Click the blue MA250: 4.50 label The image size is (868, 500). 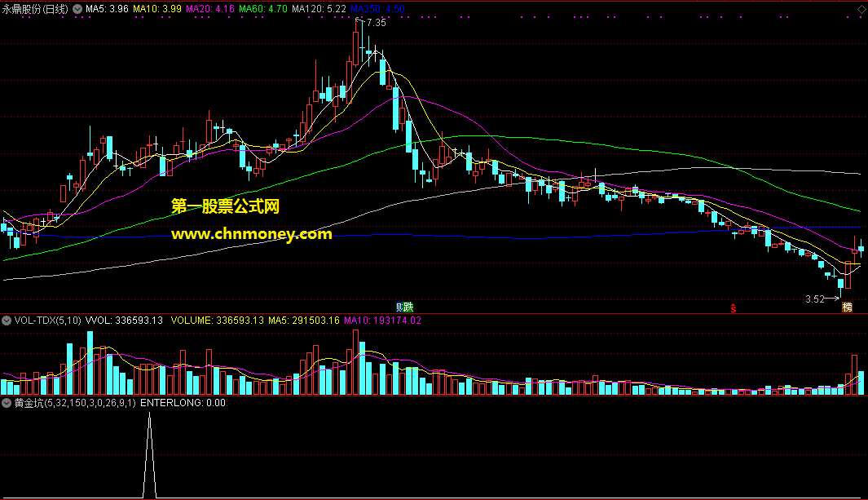[x=377, y=9]
